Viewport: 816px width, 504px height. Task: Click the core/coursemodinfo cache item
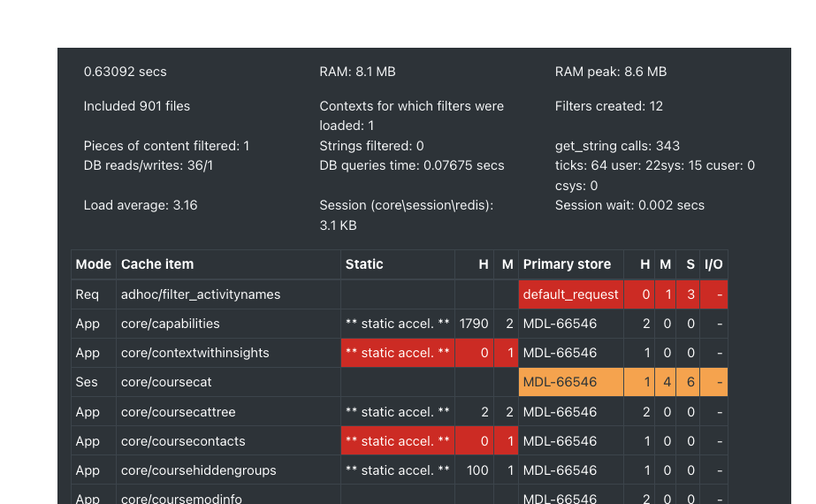(x=181, y=499)
